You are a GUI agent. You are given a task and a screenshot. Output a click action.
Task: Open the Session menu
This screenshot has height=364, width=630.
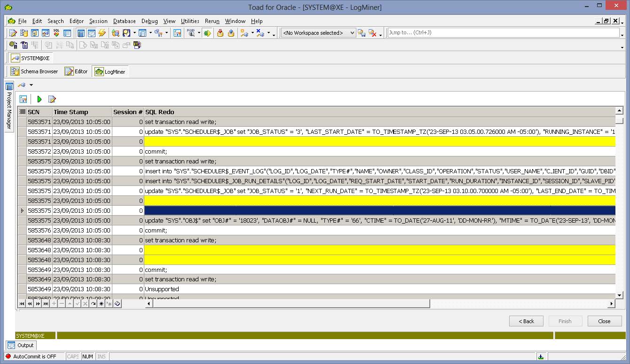click(98, 21)
